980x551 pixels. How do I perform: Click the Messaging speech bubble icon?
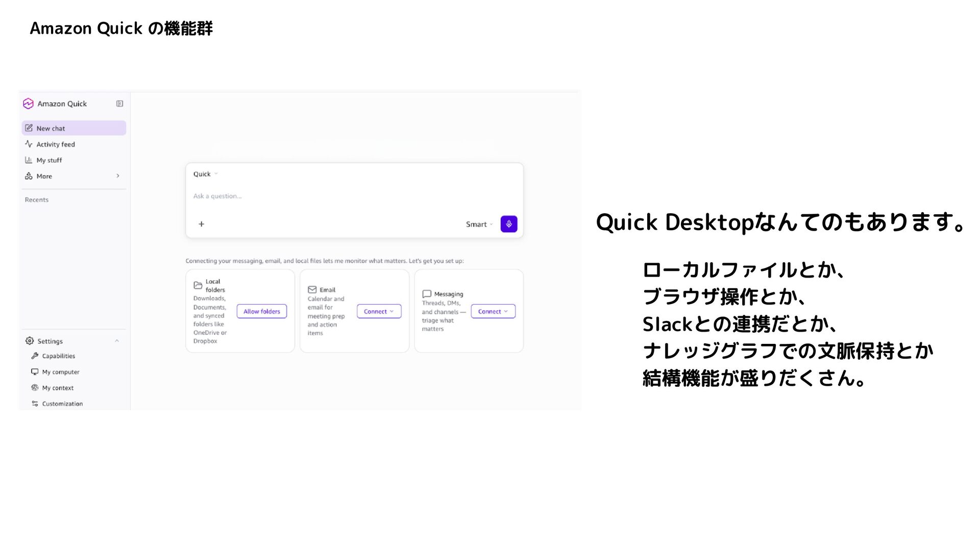427,294
